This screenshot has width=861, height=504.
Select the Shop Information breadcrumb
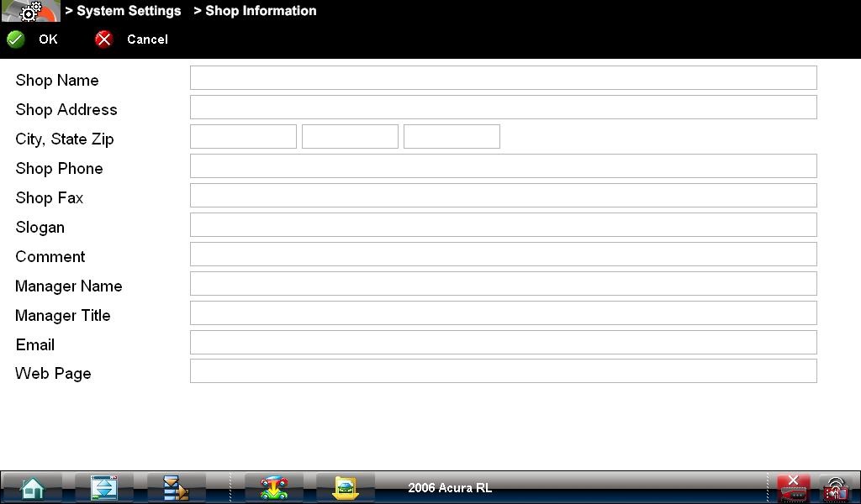(x=255, y=11)
